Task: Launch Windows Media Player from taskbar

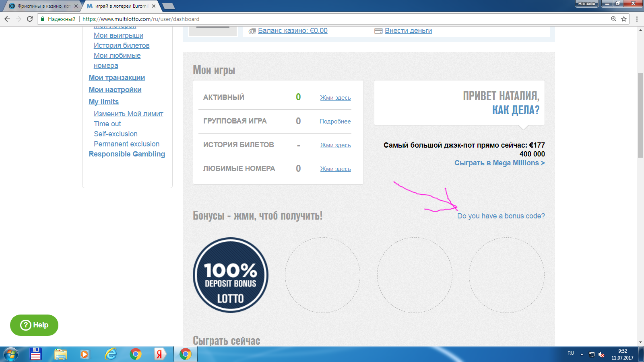Action: pyautogui.click(x=85, y=354)
